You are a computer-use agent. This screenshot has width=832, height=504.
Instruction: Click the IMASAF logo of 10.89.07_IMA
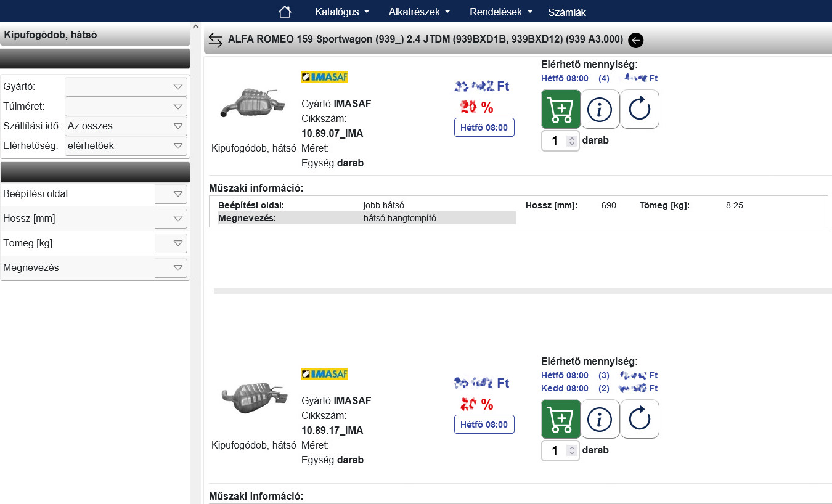(324, 77)
